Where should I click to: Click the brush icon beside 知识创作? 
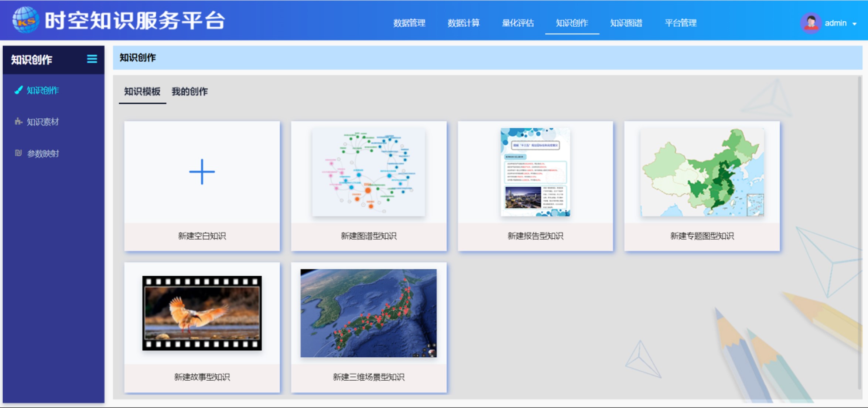tap(18, 90)
